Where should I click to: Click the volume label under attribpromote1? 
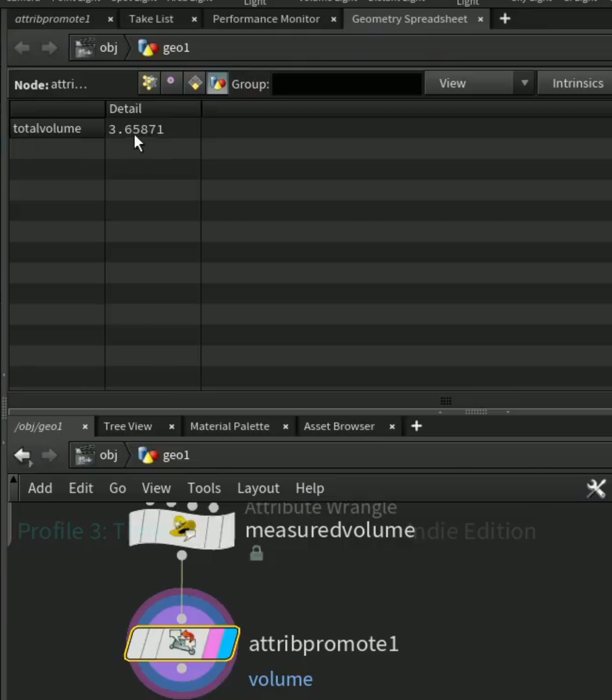281,679
